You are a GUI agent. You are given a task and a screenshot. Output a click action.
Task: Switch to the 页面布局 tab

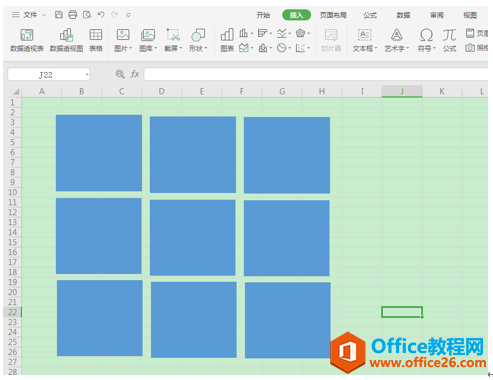(333, 15)
